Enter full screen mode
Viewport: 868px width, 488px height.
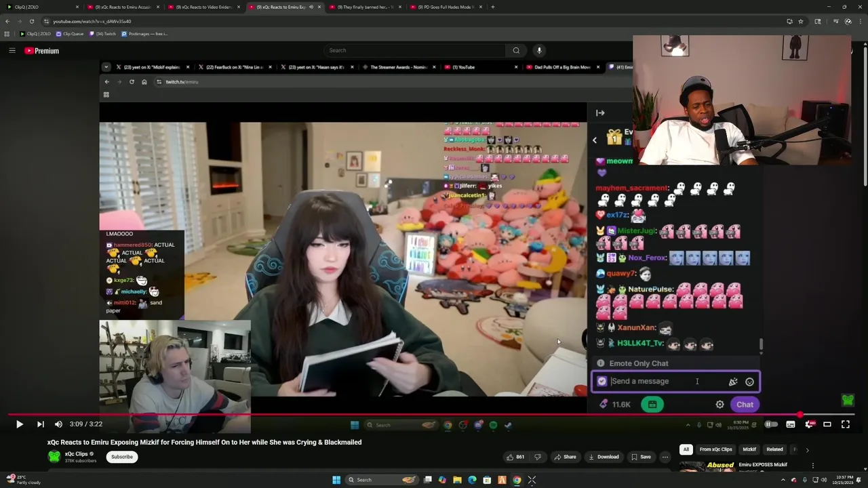[x=846, y=424]
